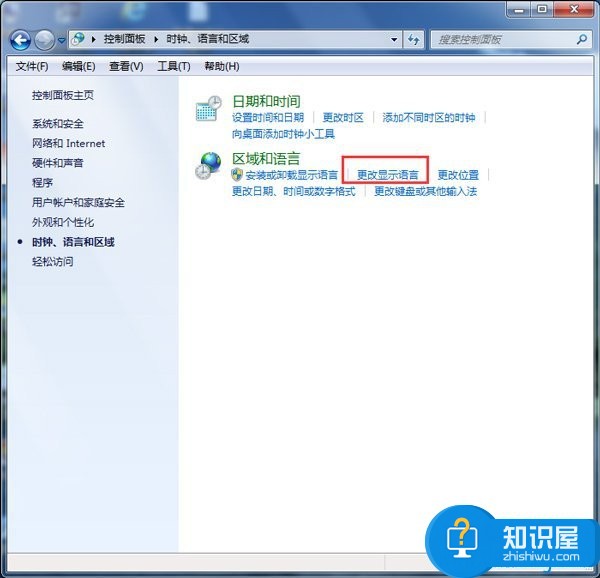Select 时钟、语言和区域 in the sidebar
Image resolution: width=600 pixels, height=578 pixels.
[73, 242]
